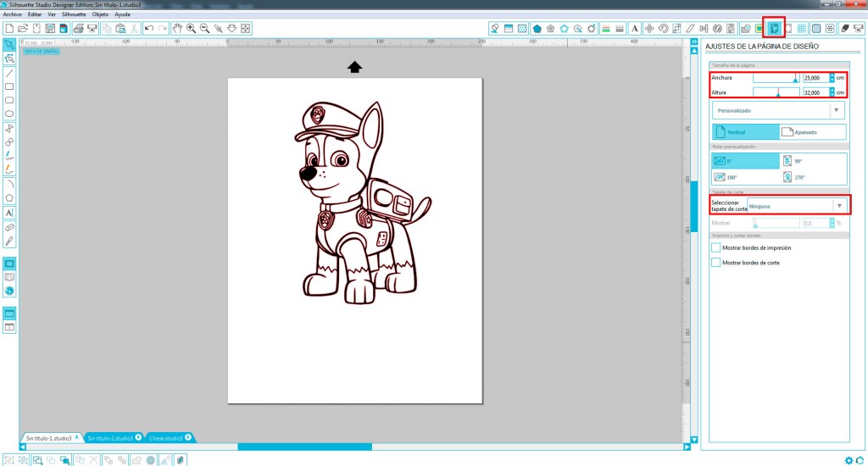The image size is (868, 466).
Task: Open the preferences gear icon at bottom right
Action: point(849,460)
